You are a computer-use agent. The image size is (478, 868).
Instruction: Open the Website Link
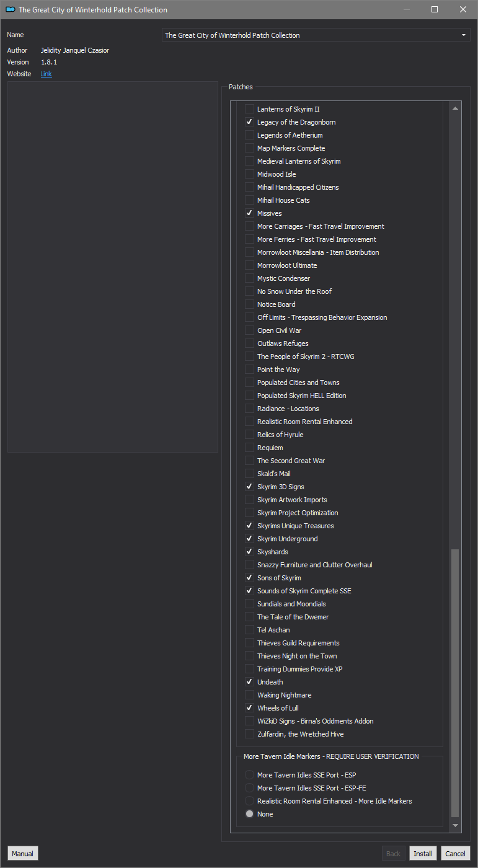[46, 74]
